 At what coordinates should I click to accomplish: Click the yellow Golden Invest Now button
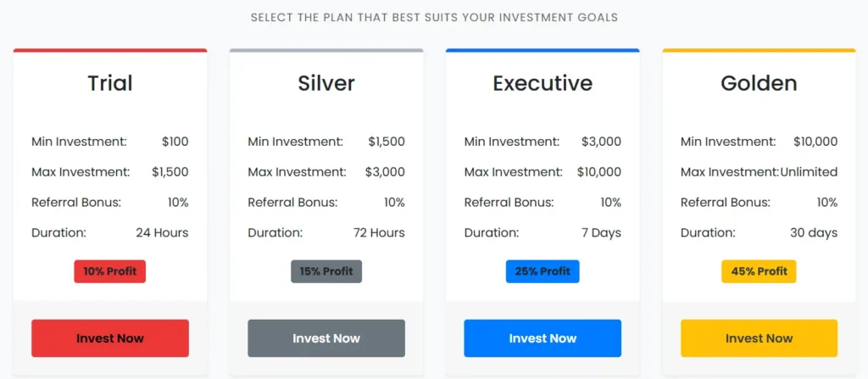(759, 338)
